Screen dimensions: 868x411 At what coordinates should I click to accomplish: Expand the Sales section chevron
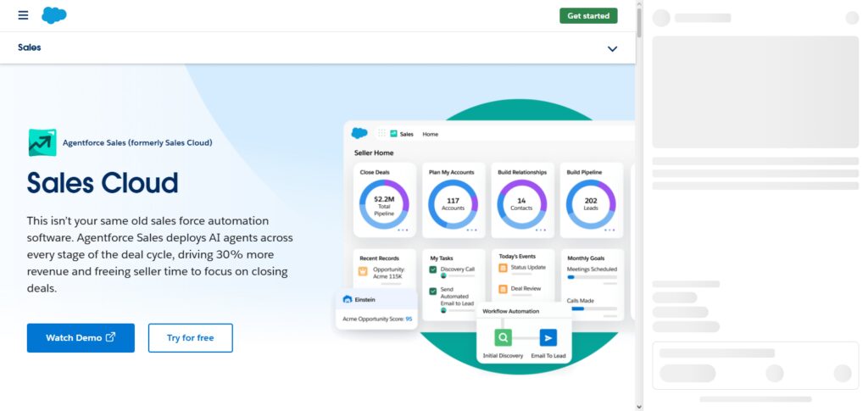click(x=612, y=48)
